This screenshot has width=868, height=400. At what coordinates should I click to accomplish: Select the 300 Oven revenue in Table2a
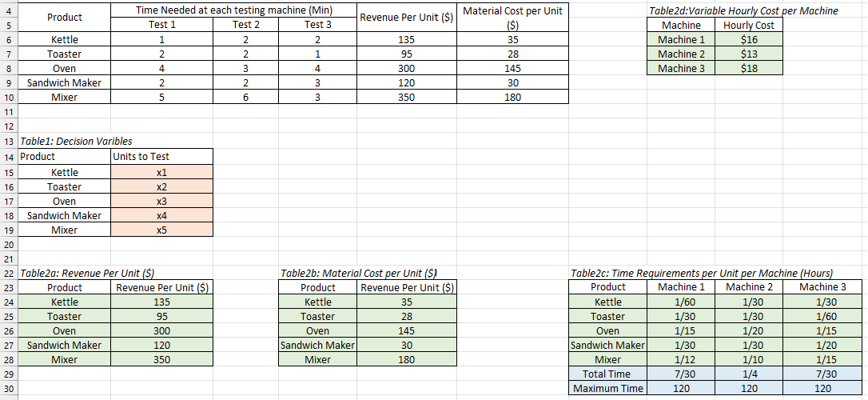[161, 330]
